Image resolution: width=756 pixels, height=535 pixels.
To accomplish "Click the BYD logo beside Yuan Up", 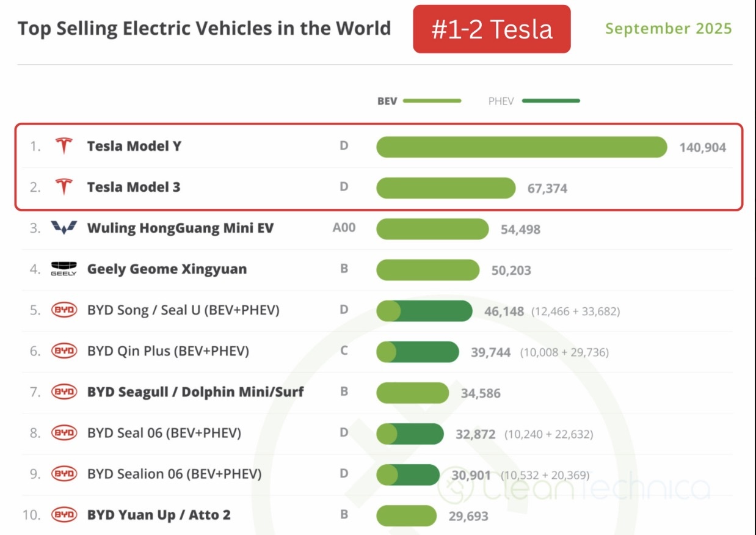I will (64, 515).
